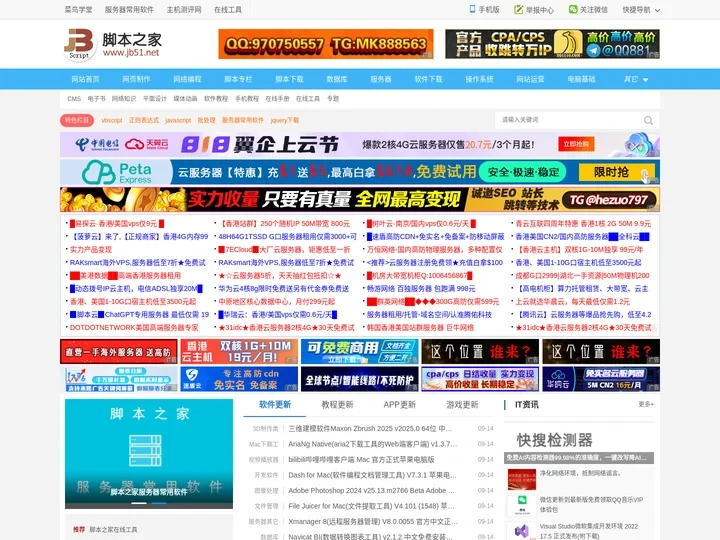
Task: Click the DOTDOTNETWORK美国高端服务器专家 ad link
Action: 134,328
